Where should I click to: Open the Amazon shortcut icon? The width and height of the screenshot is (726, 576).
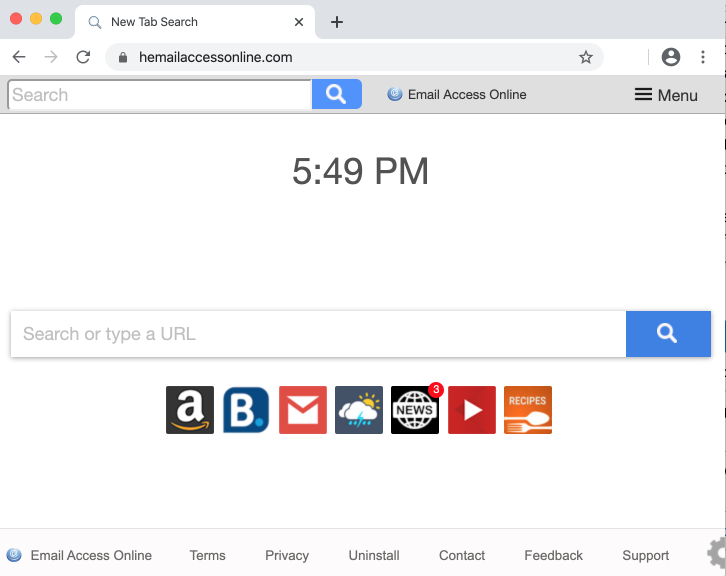click(190, 410)
